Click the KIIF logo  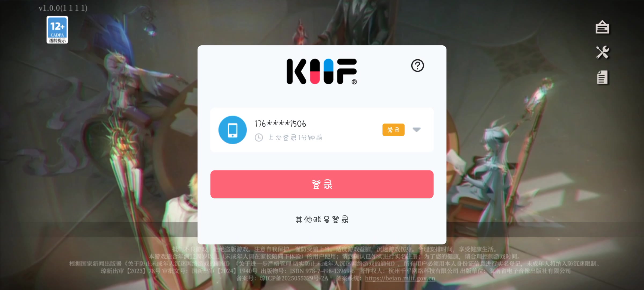coord(322,72)
